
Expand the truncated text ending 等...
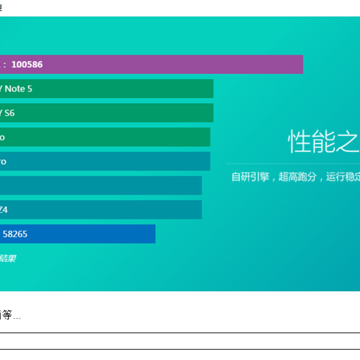(x=10, y=315)
